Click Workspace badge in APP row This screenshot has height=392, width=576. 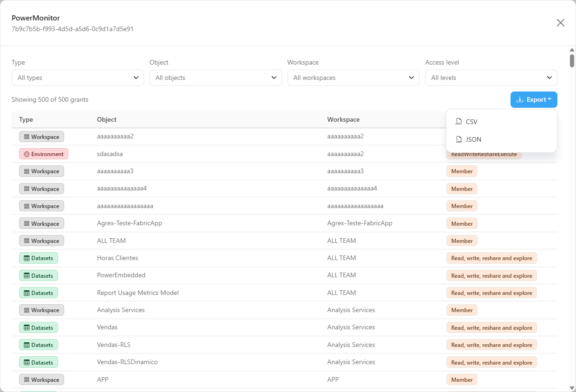pos(41,379)
